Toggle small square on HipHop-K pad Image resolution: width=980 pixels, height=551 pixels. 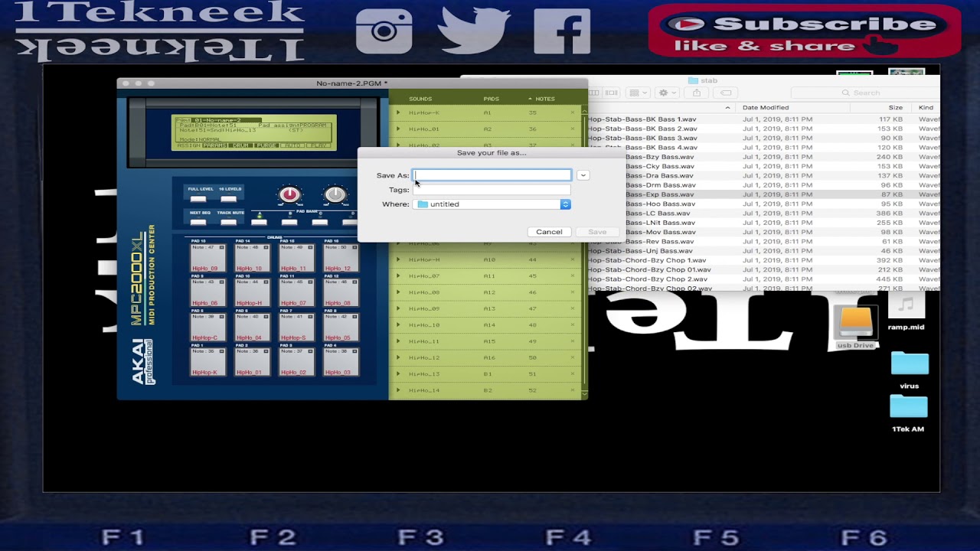(x=223, y=351)
